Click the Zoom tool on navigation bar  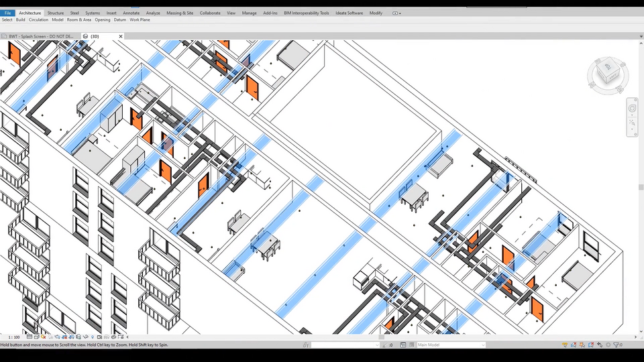tap(633, 123)
